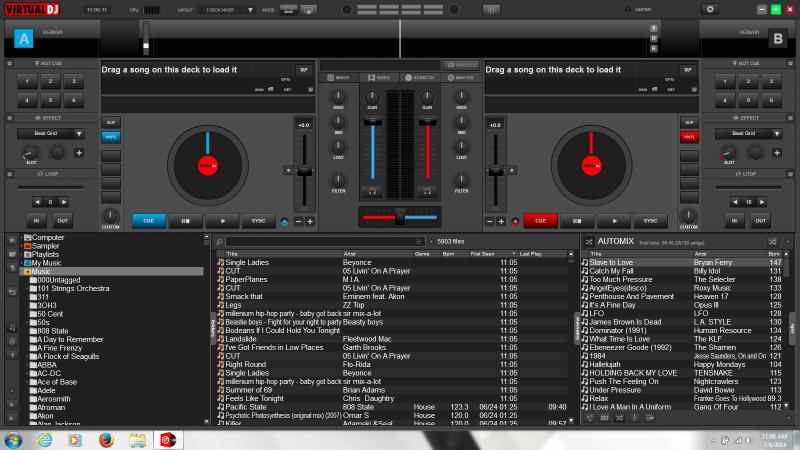Set loop IN point on deck A
Screen dimensions: 800x450
(36, 221)
